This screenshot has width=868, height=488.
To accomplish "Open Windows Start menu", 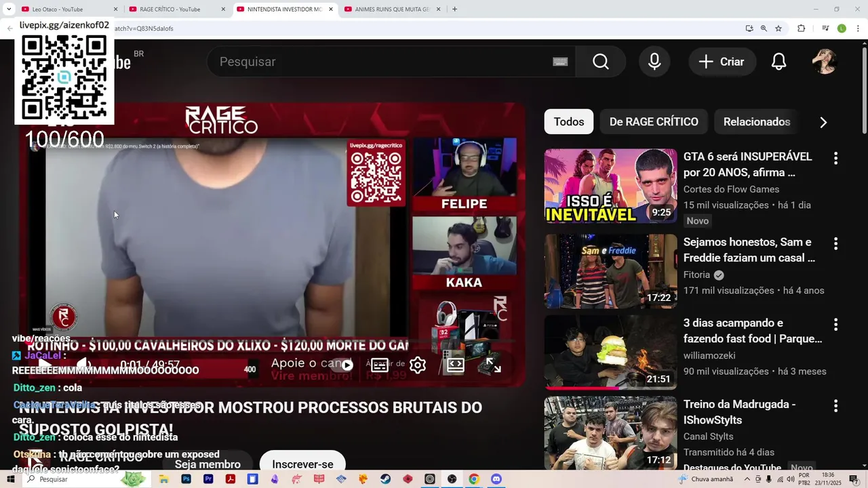I will 10,479.
